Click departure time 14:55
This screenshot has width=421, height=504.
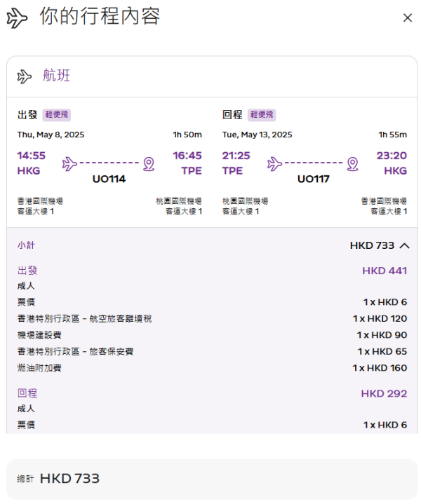pos(31,156)
